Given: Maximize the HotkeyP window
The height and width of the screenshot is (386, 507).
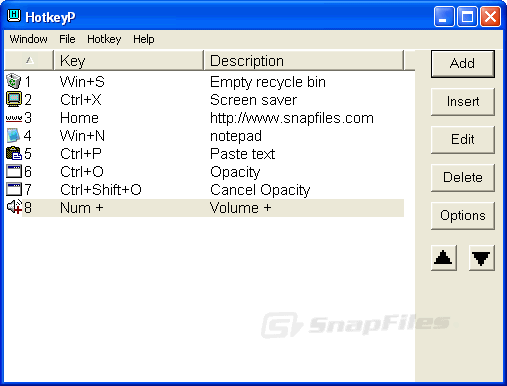Looking at the screenshot, I should pos(467,16).
